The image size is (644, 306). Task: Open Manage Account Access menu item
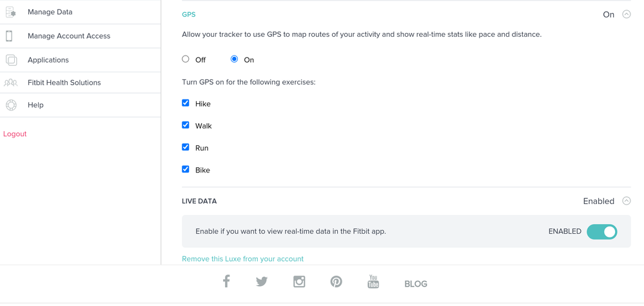(x=69, y=36)
